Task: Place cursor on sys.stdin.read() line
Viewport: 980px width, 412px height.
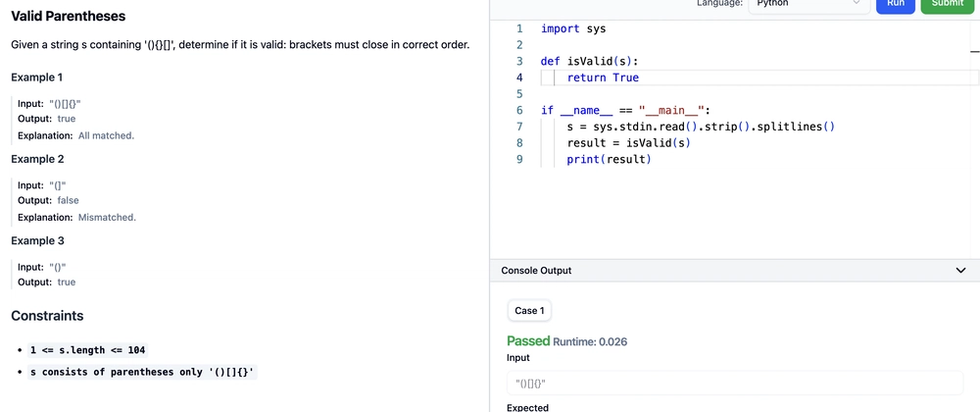Action: (701, 127)
